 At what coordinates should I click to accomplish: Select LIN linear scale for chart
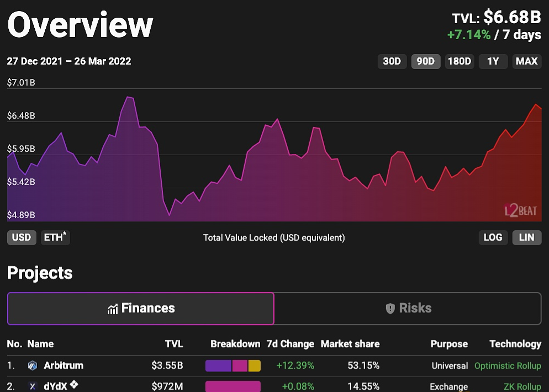(526, 237)
